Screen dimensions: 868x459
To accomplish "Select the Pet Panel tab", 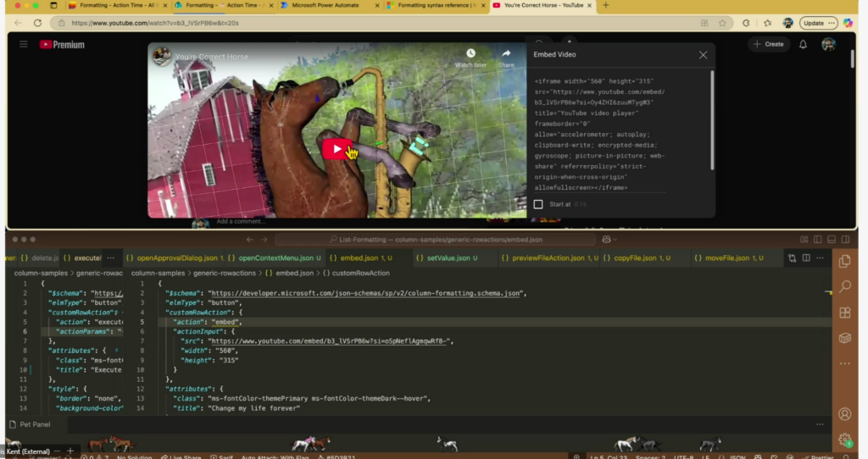I will [35, 425].
